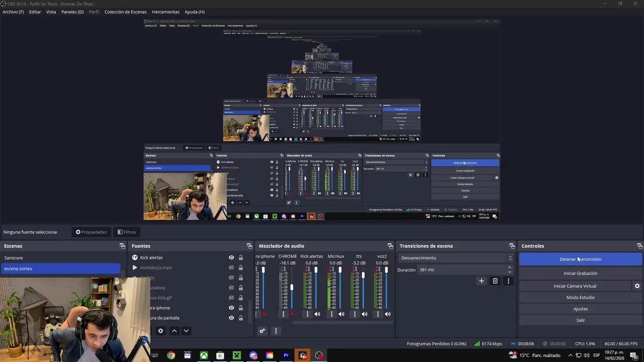Screen dimensions: 644x362
Task: Undock the Controles panel
Action: (x=639, y=246)
